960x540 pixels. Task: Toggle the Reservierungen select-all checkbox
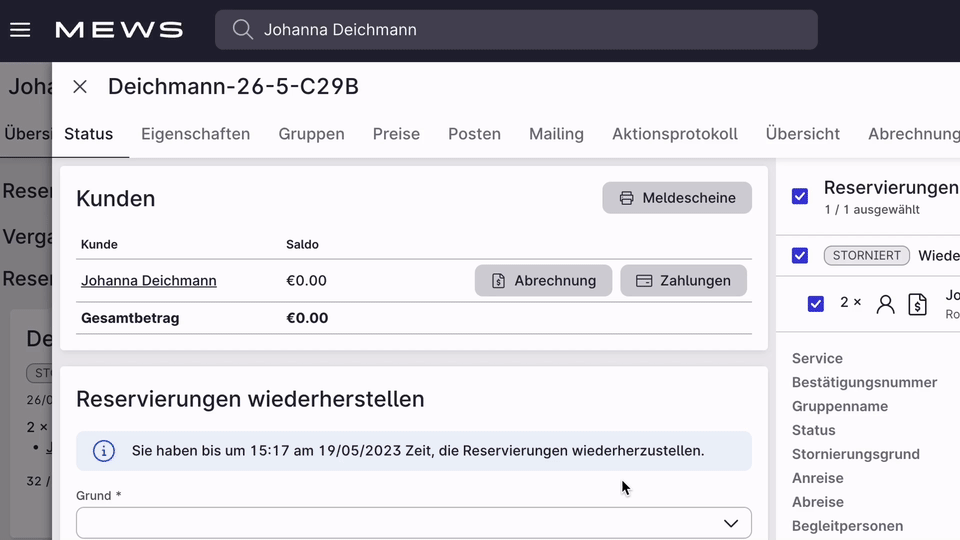coord(800,196)
